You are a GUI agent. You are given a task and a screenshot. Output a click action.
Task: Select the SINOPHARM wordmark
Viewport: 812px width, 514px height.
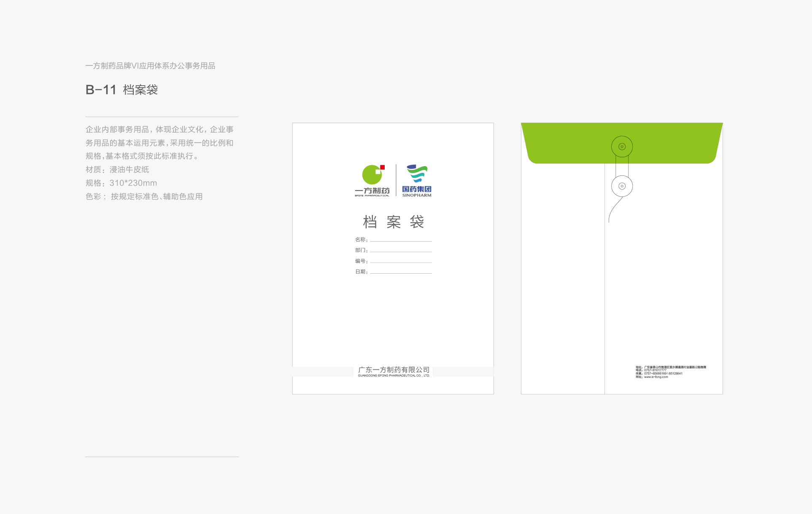coord(417,195)
